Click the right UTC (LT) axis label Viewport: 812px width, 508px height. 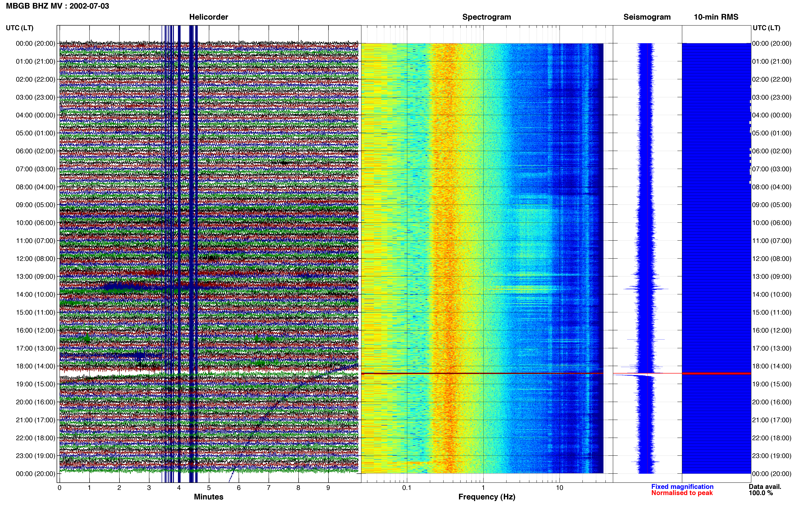pos(766,28)
